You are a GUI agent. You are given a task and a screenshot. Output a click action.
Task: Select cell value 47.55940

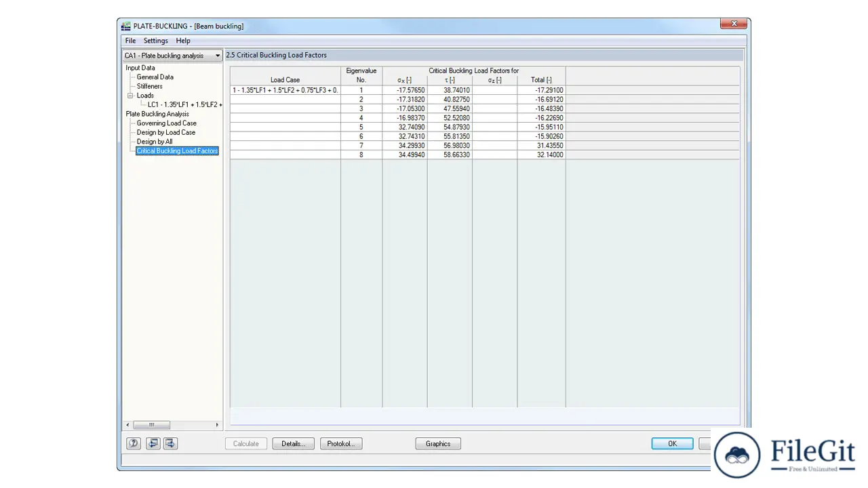(450, 108)
